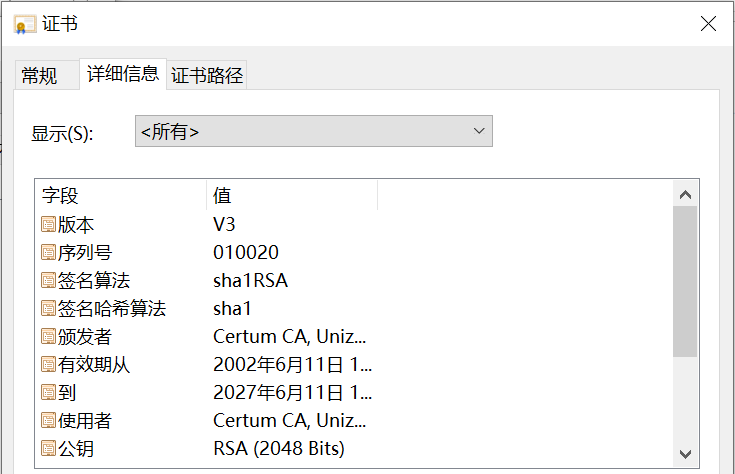Click the 使用者 value Certum CA, Uniz...

point(289,421)
